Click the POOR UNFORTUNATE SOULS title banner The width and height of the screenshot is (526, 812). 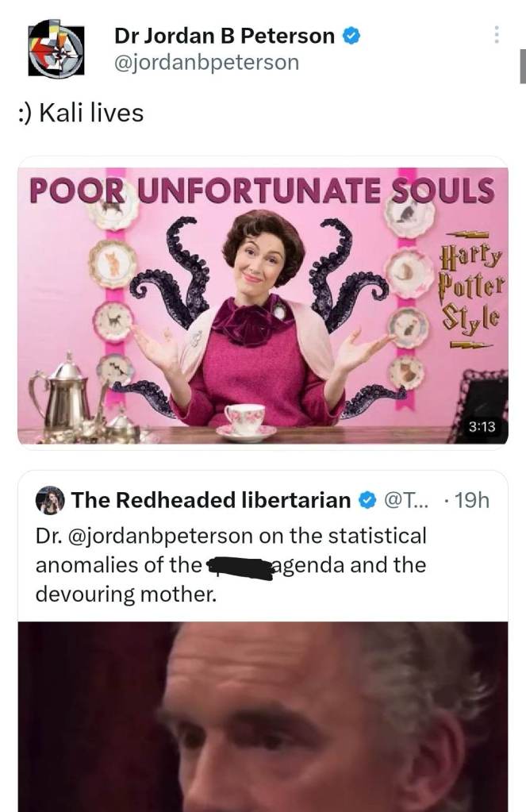tap(262, 190)
